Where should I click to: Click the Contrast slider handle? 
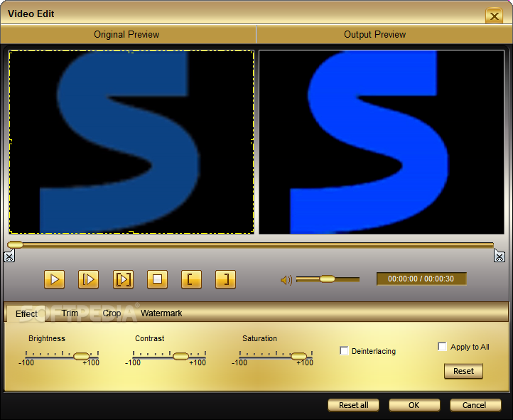180,356
